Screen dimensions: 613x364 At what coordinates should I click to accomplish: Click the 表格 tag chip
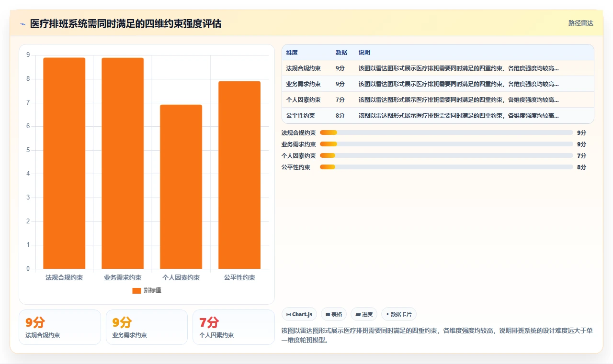coord(334,314)
